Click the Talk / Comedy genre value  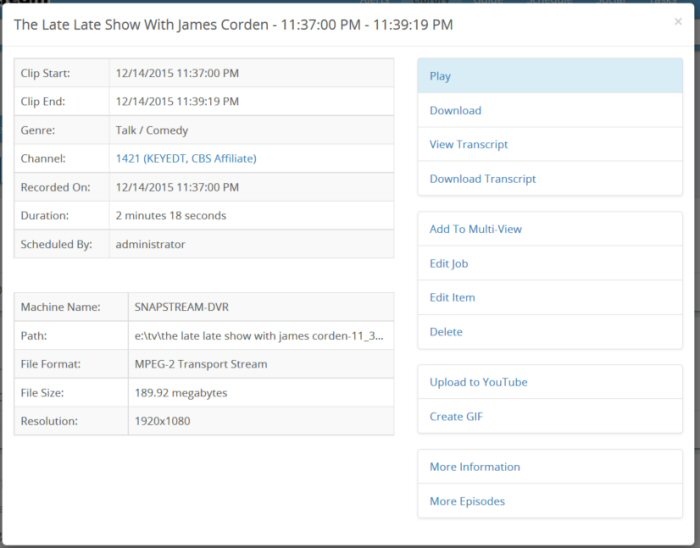[x=152, y=130]
